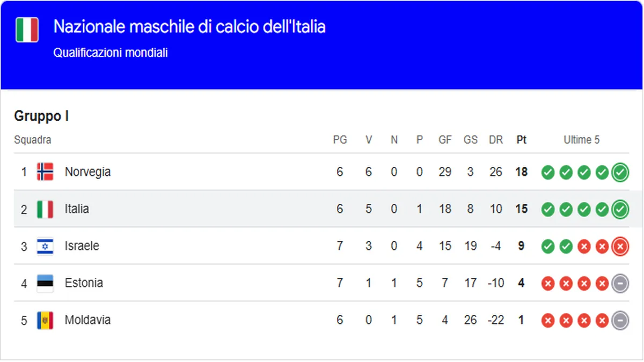Viewport: 644px width, 362px height.
Task: Click the Gruppo I heading
Action: click(x=41, y=115)
